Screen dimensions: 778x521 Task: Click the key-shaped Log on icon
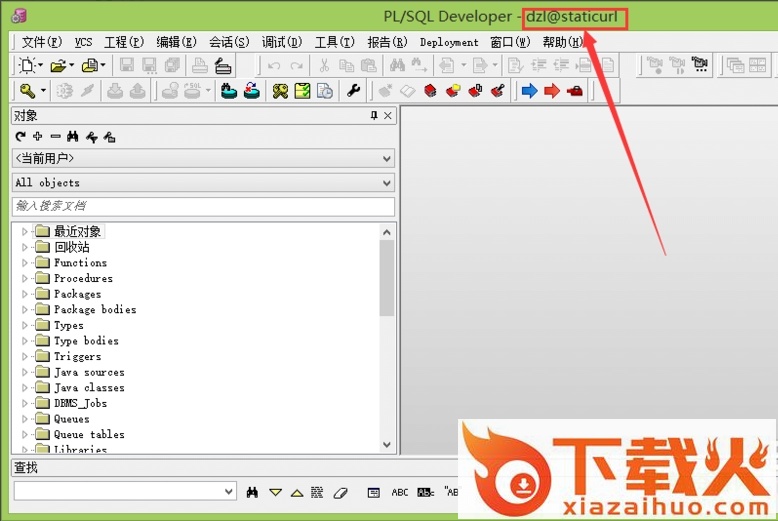click(x=27, y=91)
